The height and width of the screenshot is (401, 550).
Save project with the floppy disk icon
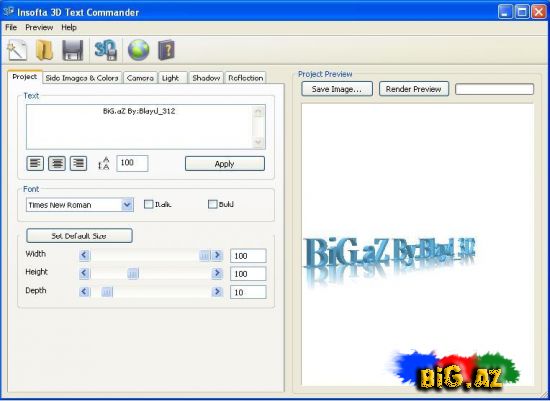point(73,50)
